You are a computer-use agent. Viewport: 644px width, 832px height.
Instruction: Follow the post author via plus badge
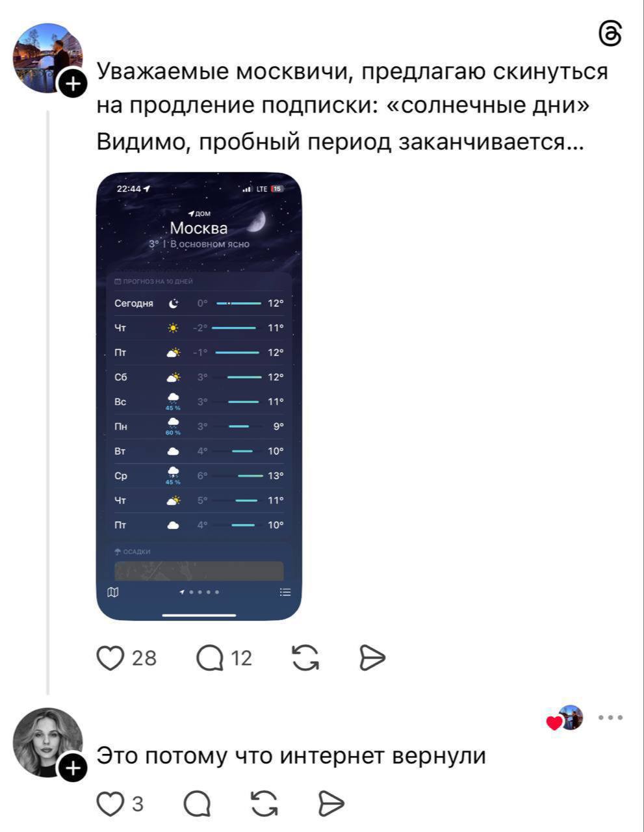pyautogui.click(x=73, y=84)
